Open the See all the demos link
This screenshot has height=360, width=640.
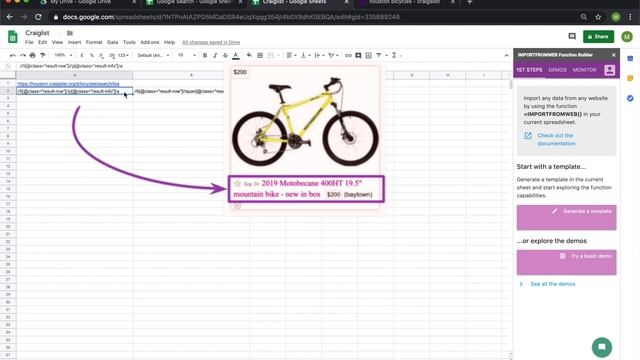[553, 284]
